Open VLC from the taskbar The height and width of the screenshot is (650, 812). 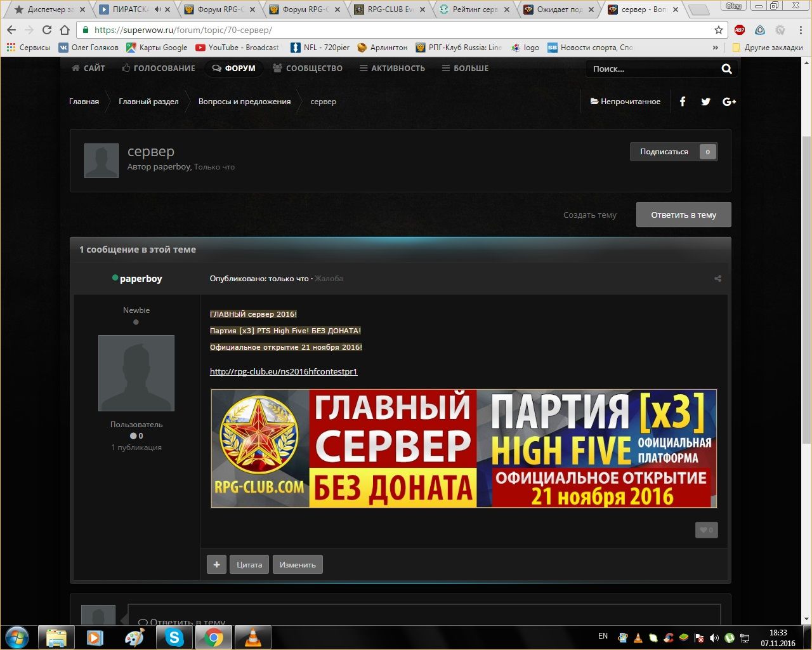point(252,637)
